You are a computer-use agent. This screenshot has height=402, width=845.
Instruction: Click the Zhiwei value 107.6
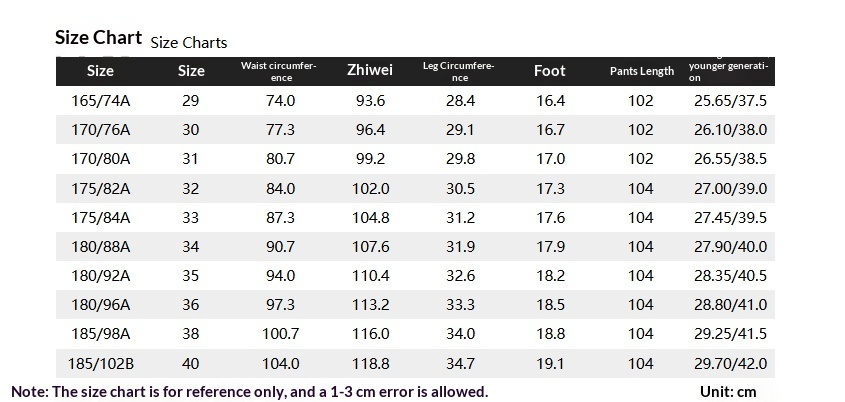point(369,247)
